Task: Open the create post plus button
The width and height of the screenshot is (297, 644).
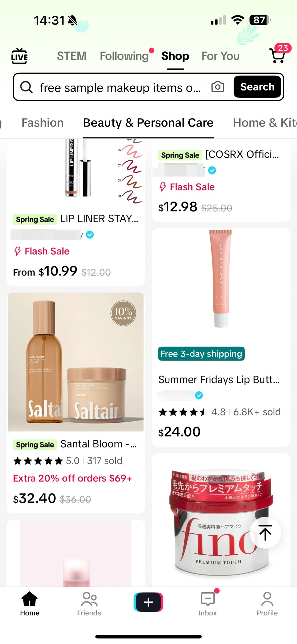Action: [x=148, y=602]
